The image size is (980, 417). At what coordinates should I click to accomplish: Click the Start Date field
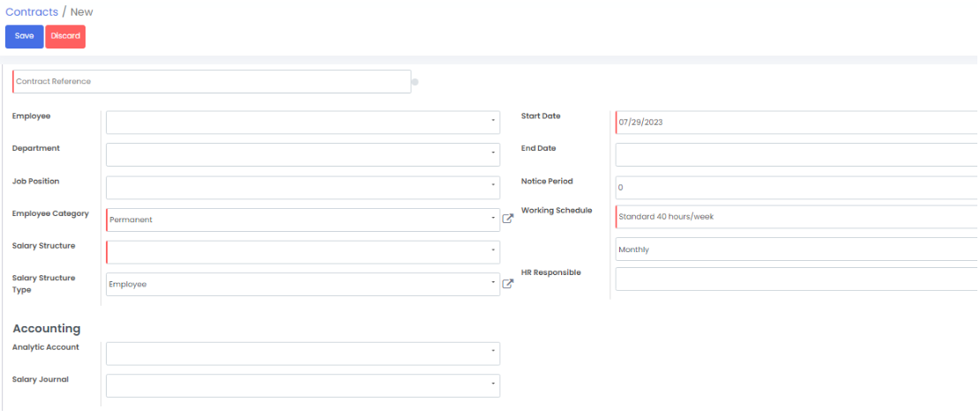click(x=794, y=123)
